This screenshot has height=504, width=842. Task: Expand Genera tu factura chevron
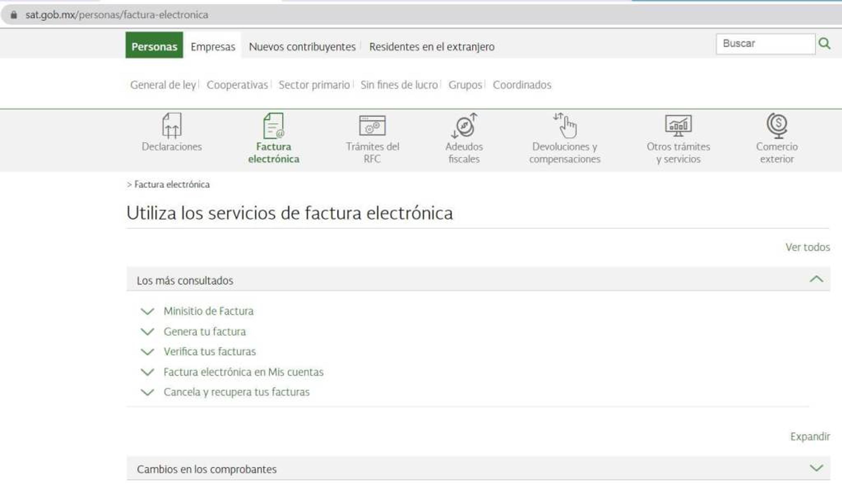[147, 331]
